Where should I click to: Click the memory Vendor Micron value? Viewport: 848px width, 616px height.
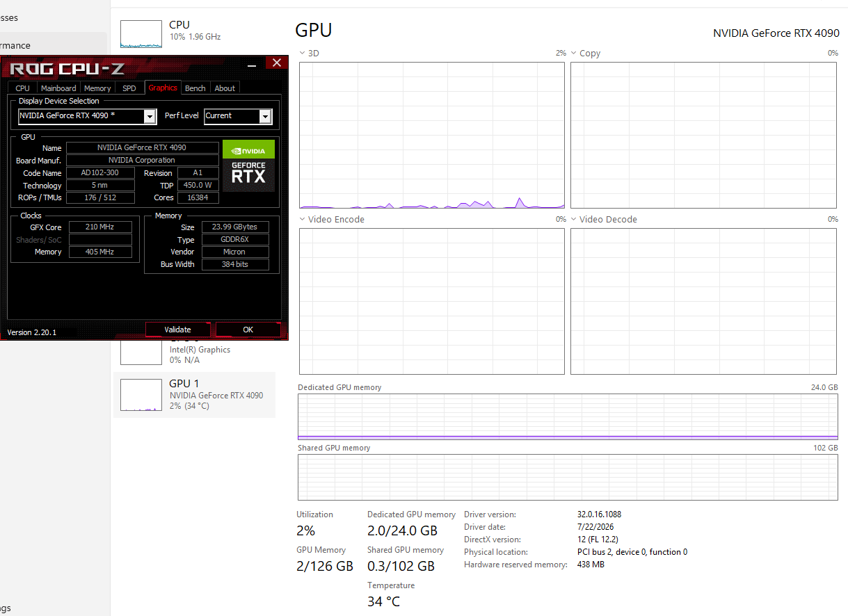pyautogui.click(x=235, y=252)
